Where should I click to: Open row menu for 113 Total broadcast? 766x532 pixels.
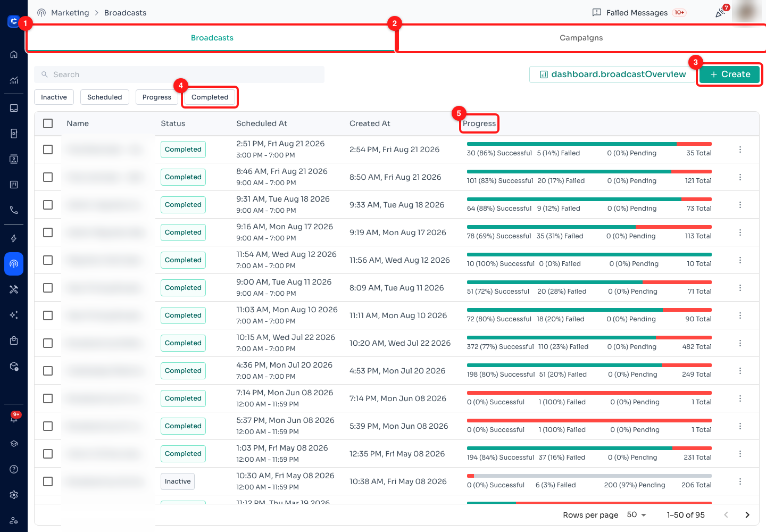click(x=740, y=232)
